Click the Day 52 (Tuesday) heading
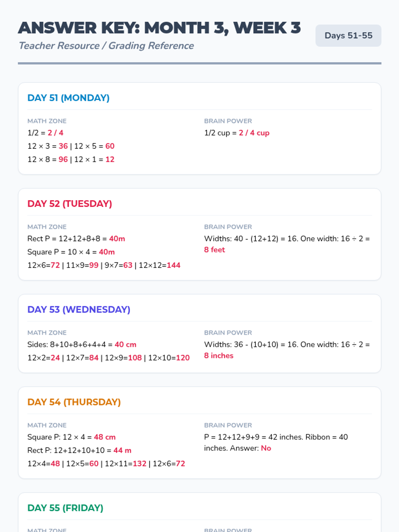This screenshot has height=532, width=399. click(69, 203)
